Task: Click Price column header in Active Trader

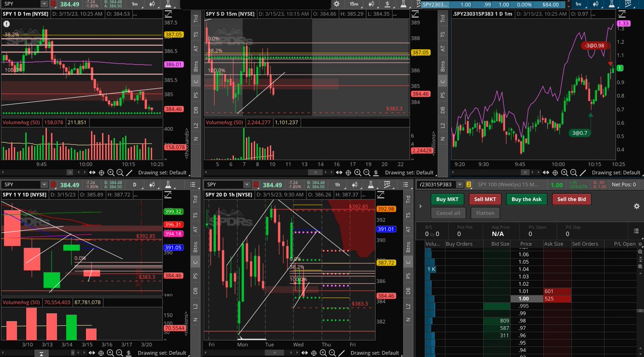Action: (526, 244)
